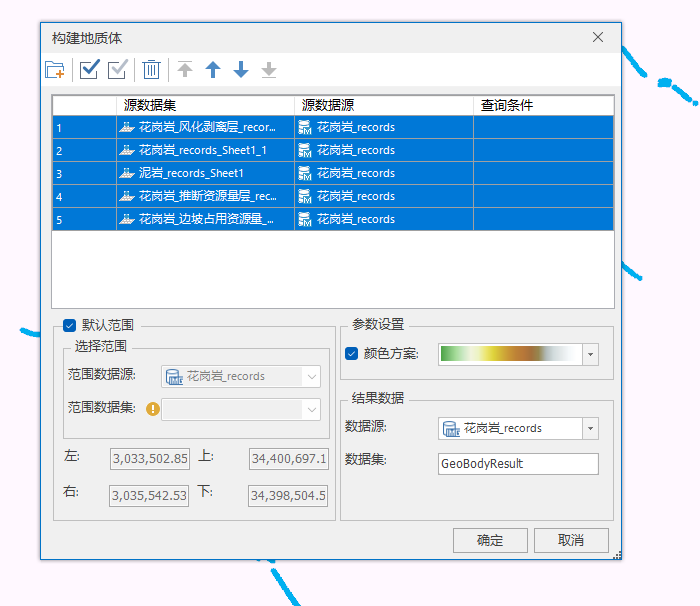Click datasource icon in row 4
Image resolution: width=700 pixels, height=606 pixels.
pos(304,196)
